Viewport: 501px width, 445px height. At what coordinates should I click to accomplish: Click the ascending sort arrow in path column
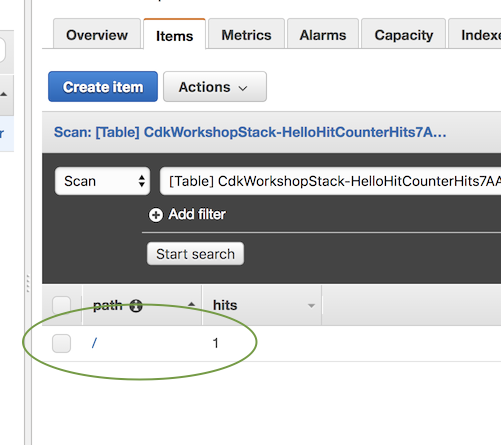[191, 304]
